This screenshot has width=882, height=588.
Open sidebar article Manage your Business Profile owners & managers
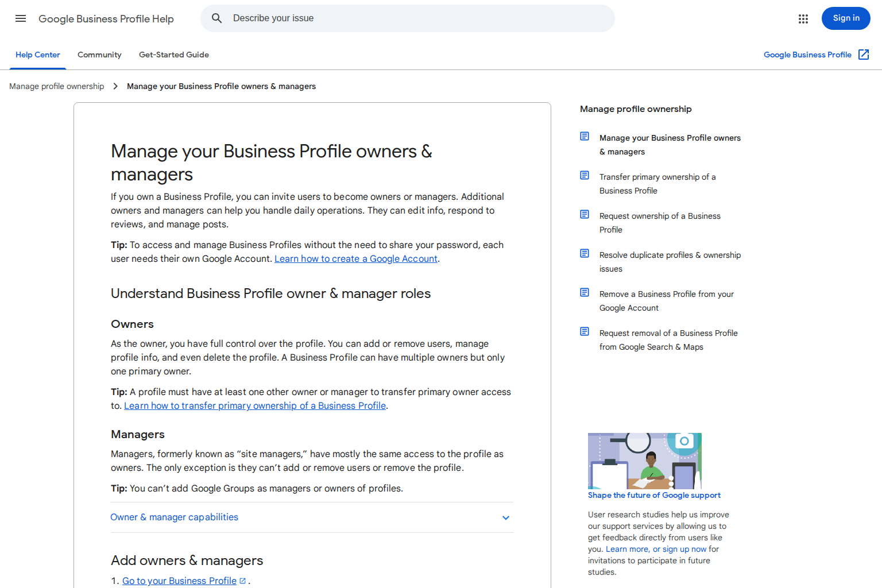670,145
